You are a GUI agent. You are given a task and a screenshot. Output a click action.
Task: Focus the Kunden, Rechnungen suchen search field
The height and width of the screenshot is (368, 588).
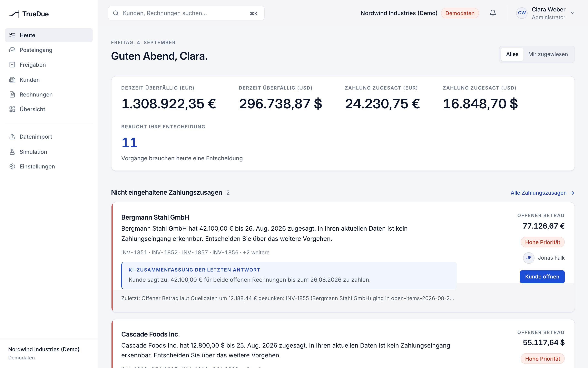point(186,13)
